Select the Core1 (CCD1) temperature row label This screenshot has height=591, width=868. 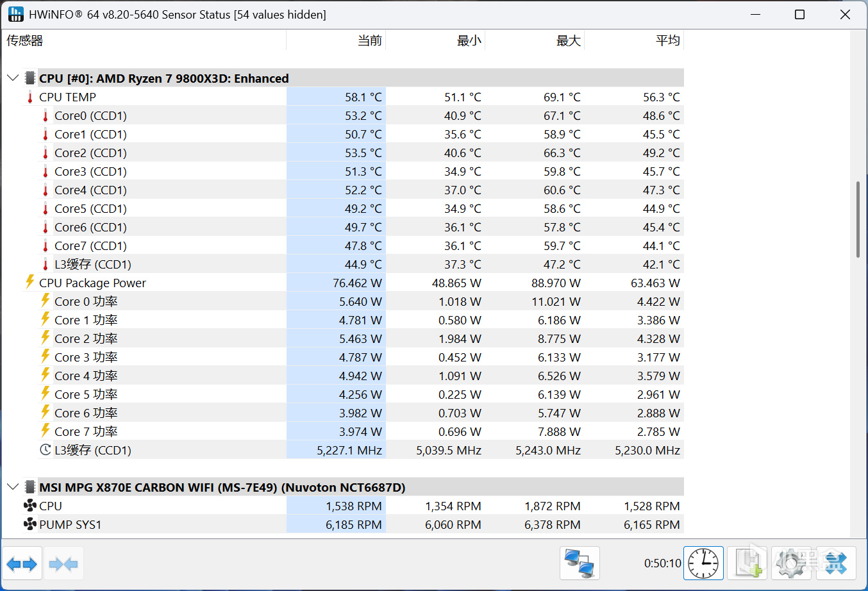90,135
